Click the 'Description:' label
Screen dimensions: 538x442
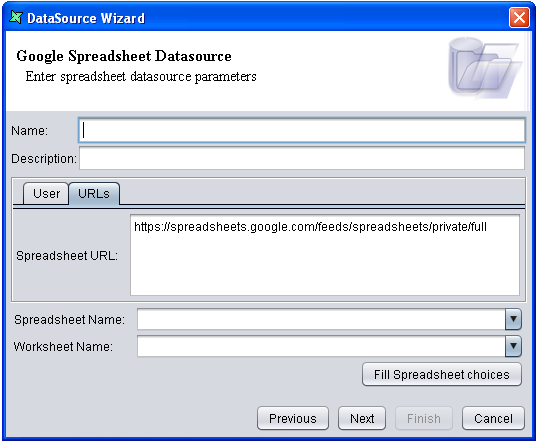pos(44,159)
